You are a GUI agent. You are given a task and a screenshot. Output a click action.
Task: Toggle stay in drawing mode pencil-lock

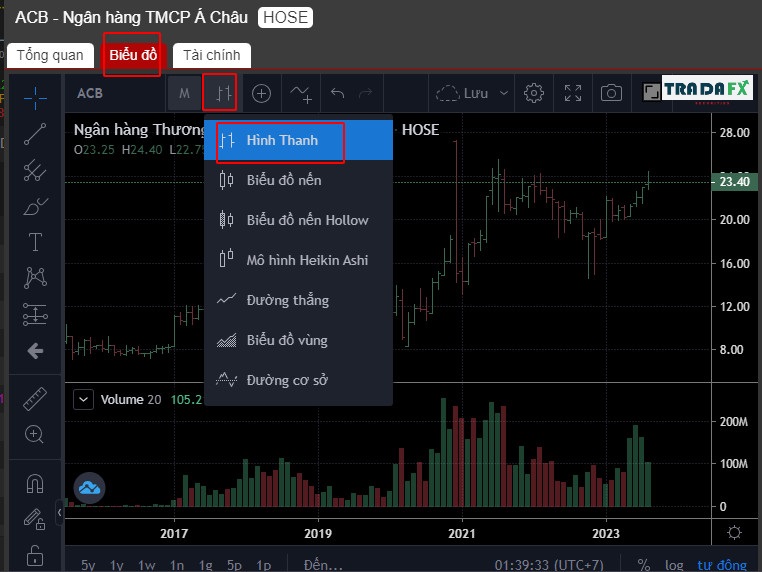coord(35,520)
